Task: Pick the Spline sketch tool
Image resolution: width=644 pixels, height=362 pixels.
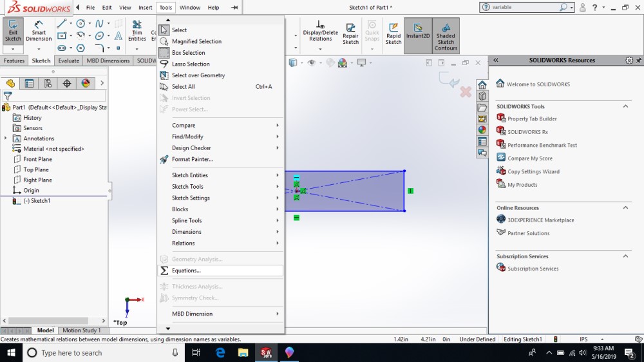Action: pyautogui.click(x=99, y=23)
